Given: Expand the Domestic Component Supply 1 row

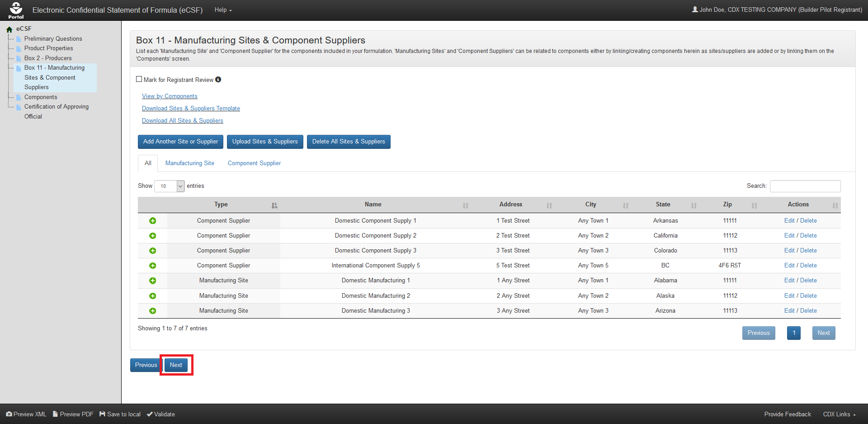Looking at the screenshot, I should (x=153, y=221).
